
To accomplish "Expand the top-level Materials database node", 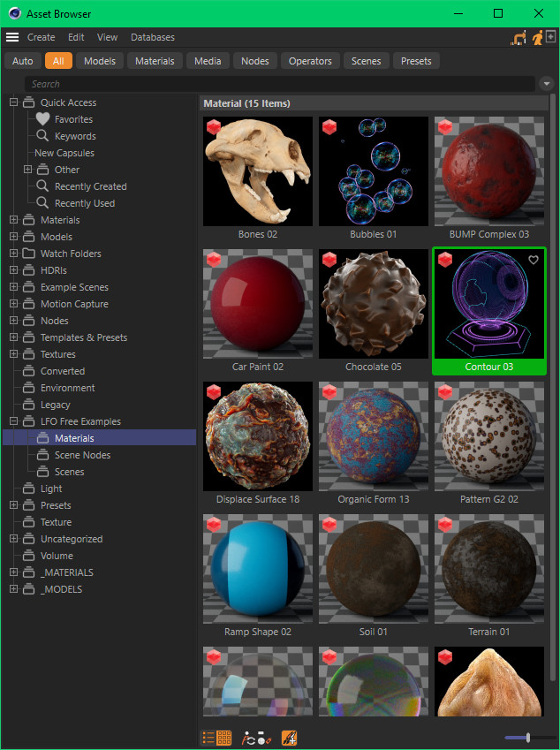I will coord(13,220).
